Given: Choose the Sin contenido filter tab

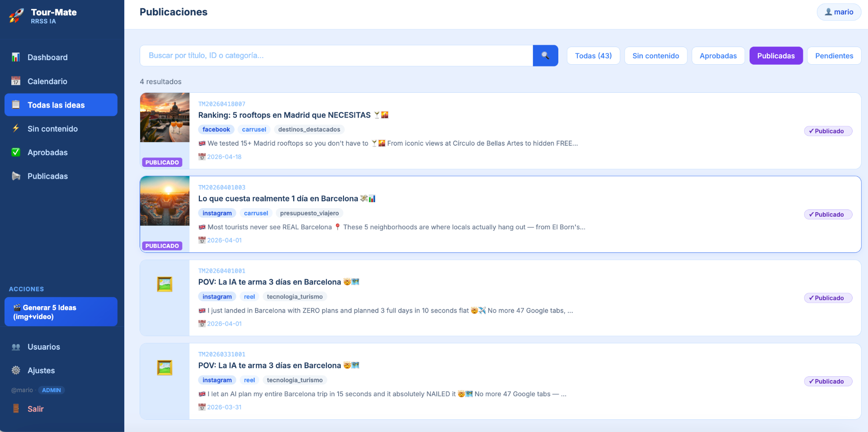Looking at the screenshot, I should pyautogui.click(x=656, y=56).
